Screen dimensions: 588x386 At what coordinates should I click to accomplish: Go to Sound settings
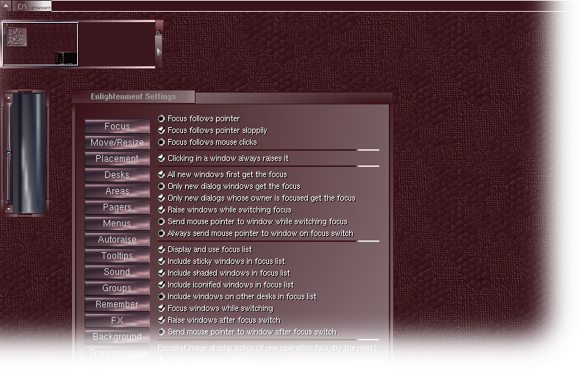coord(117,271)
